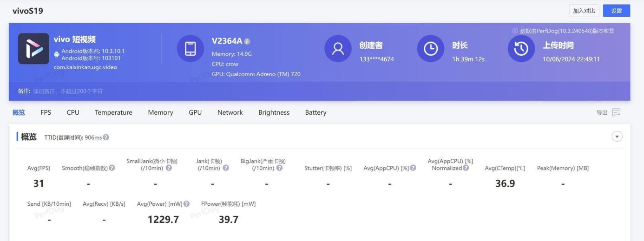
Task: Switch to the FPS tab
Action: point(46,112)
